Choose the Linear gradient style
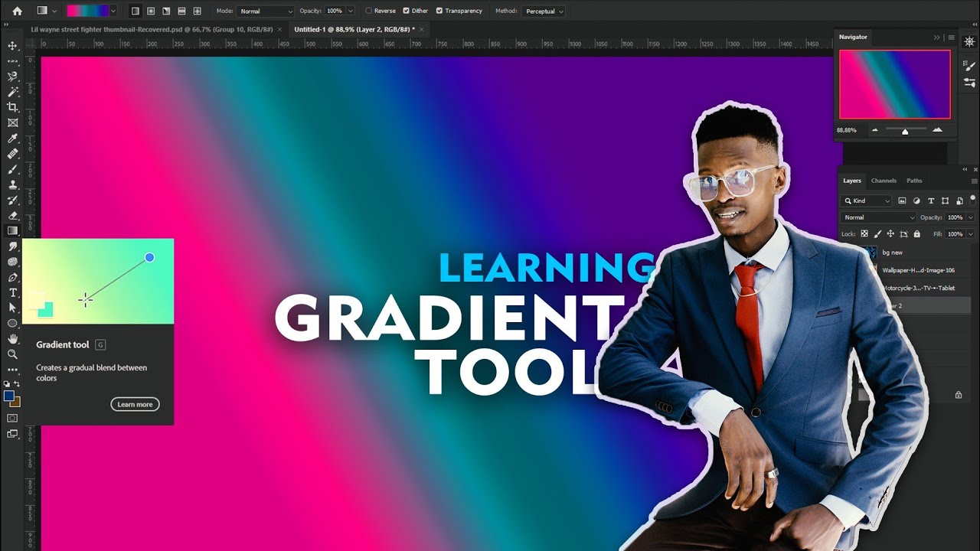 [x=136, y=11]
